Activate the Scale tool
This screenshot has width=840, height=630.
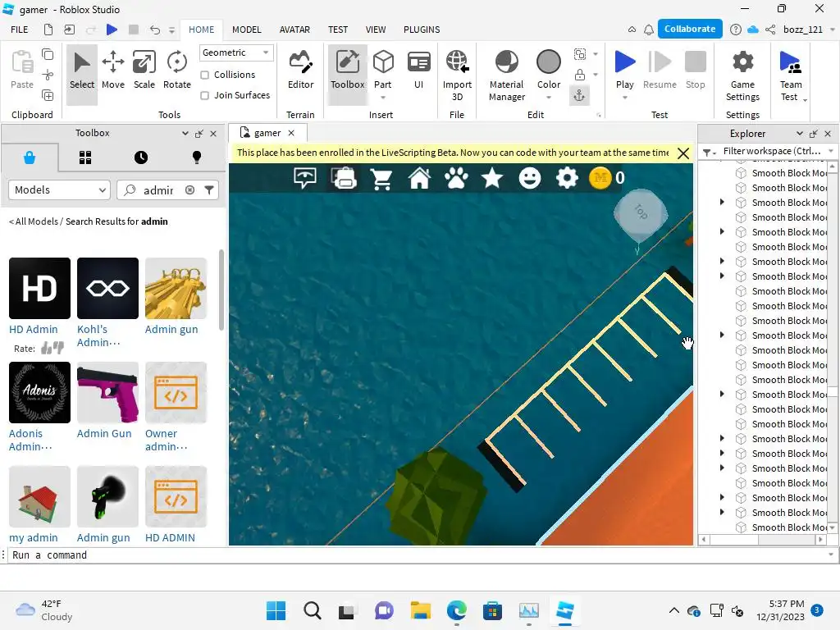144,71
